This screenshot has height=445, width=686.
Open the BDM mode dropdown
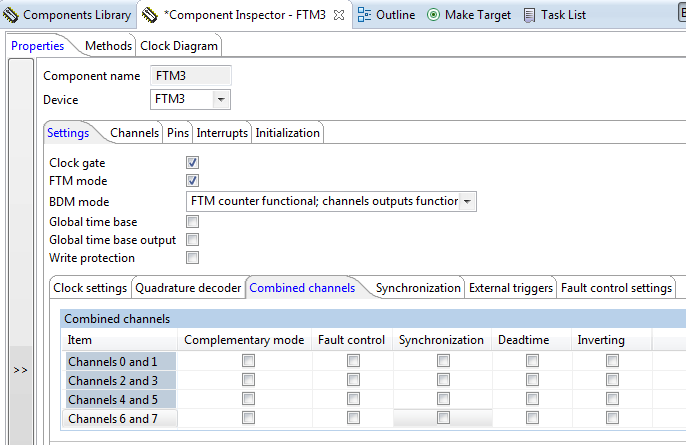pos(468,201)
